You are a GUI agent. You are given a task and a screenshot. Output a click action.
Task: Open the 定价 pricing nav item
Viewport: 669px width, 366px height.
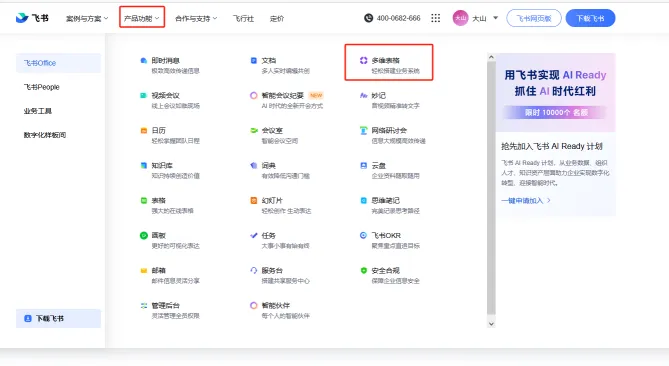pyautogui.click(x=277, y=18)
